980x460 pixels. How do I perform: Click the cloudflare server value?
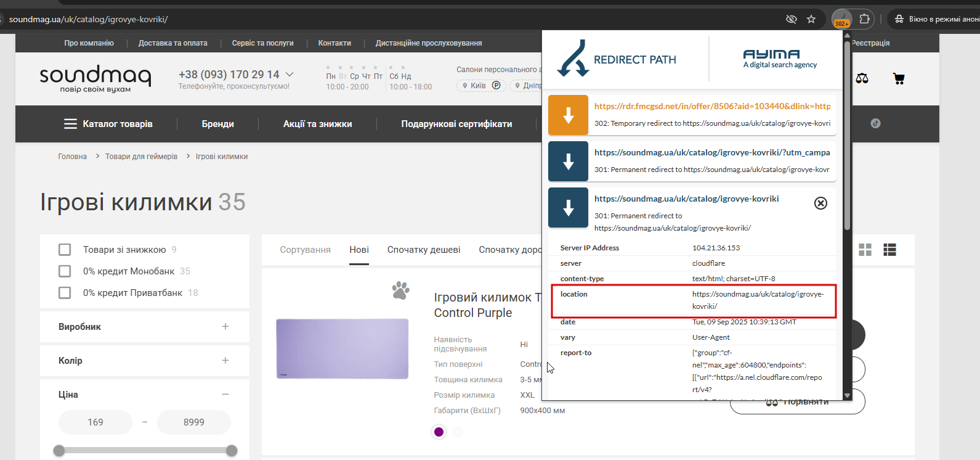click(x=709, y=263)
